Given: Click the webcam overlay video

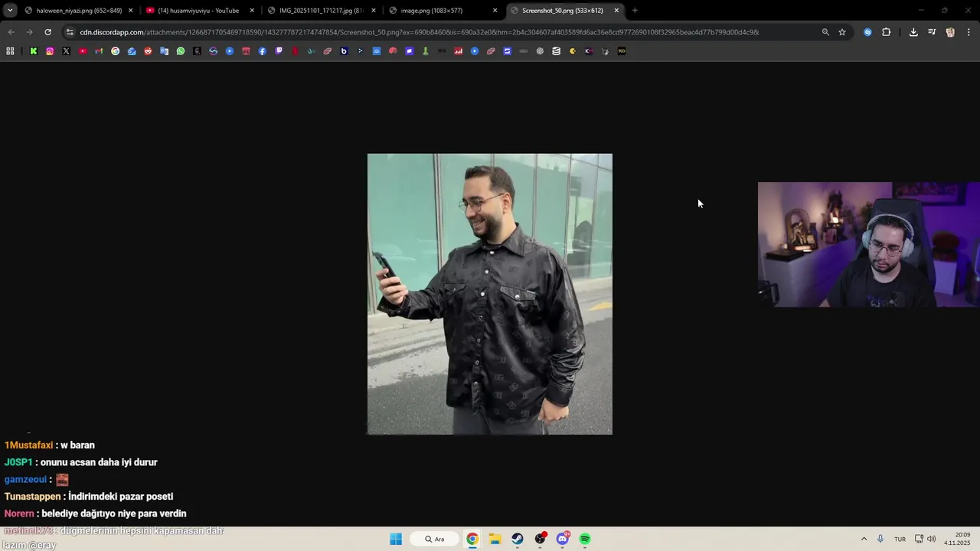Looking at the screenshot, I should [x=869, y=244].
